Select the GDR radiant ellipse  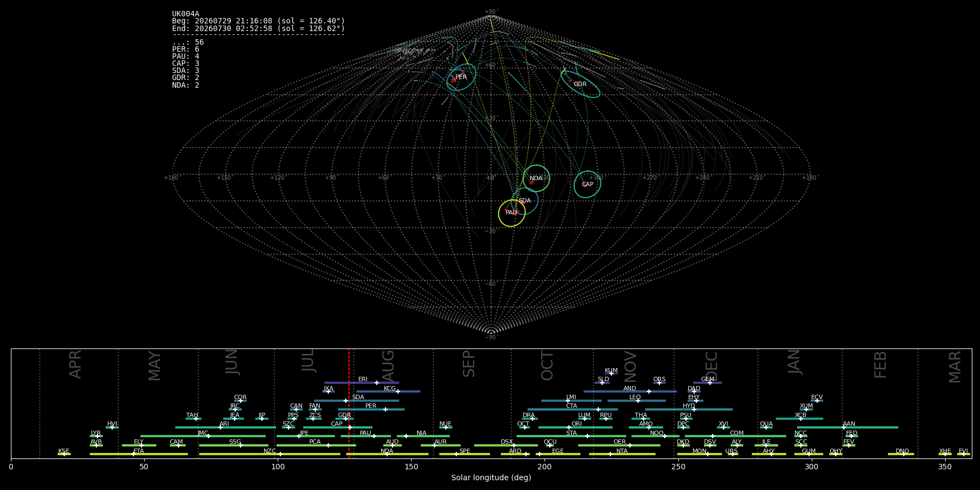(580, 84)
